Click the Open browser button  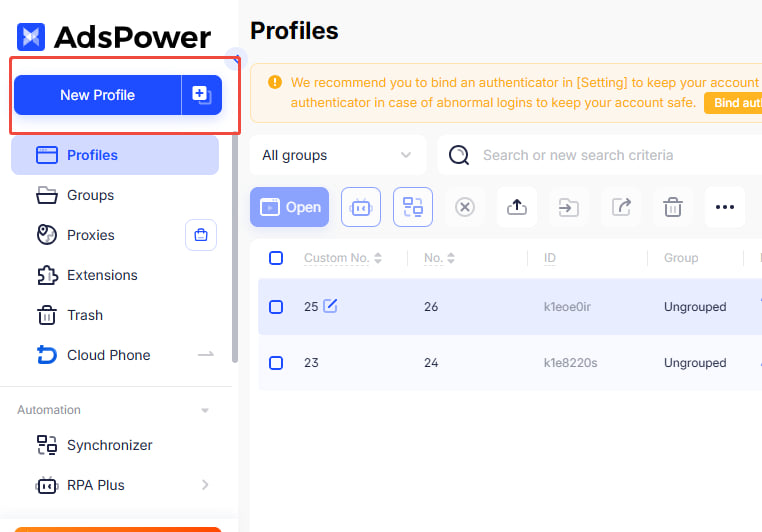click(290, 207)
